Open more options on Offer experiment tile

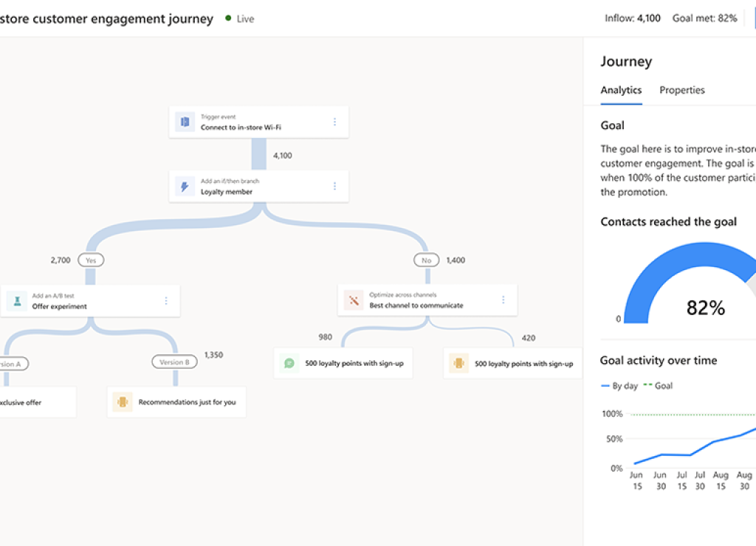166,301
